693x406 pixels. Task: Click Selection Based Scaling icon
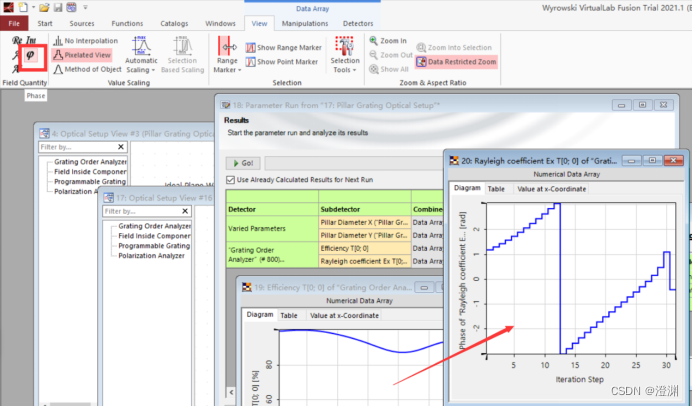pos(183,46)
